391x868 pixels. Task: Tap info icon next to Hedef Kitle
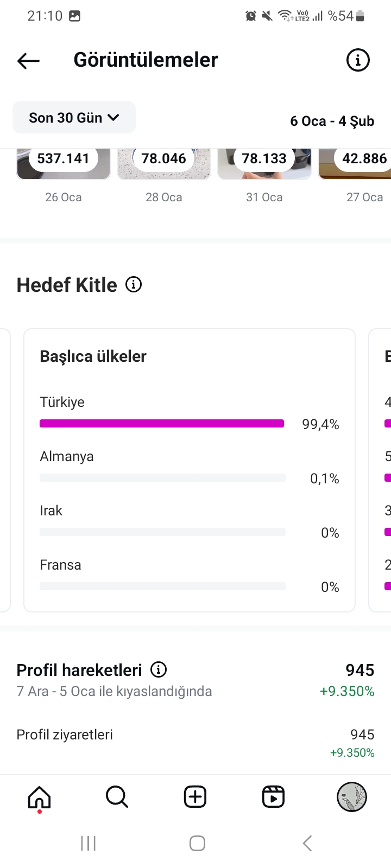(134, 284)
